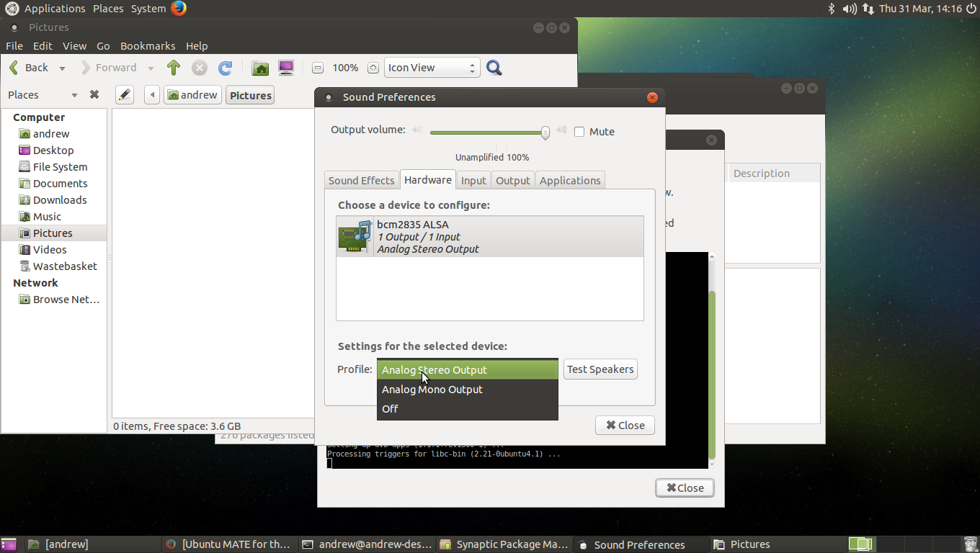Click Browse Network in the sidebar
The height and width of the screenshot is (553, 980).
[54, 300]
